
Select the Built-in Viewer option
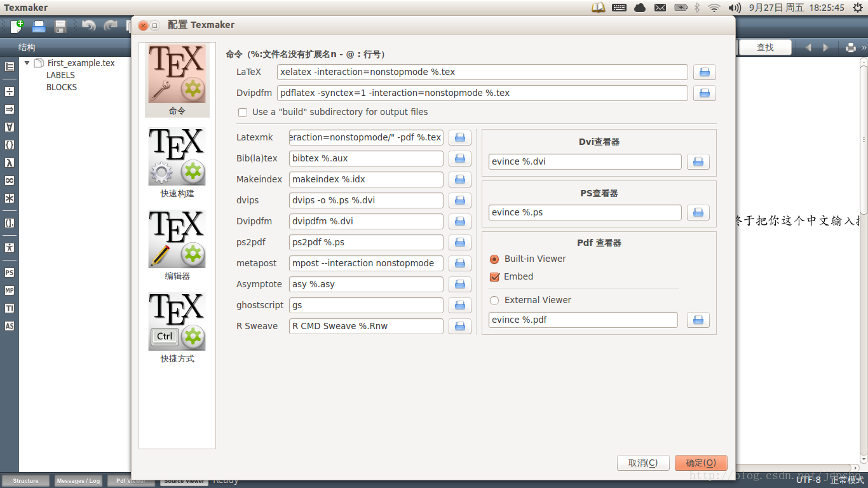click(494, 259)
